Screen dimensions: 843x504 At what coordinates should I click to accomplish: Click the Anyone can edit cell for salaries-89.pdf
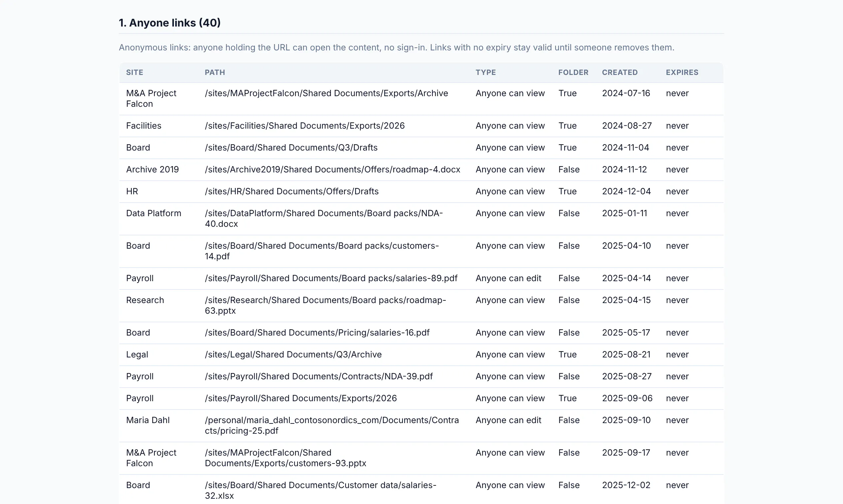click(508, 278)
